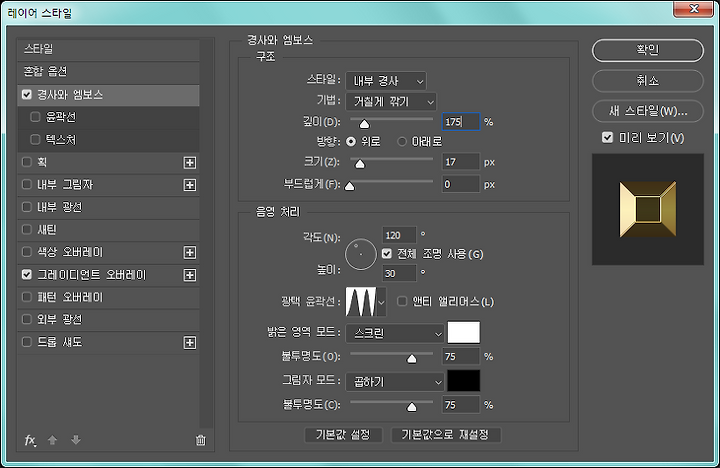
Task: Enable the 새틴 checkbox
Action: tap(27, 230)
